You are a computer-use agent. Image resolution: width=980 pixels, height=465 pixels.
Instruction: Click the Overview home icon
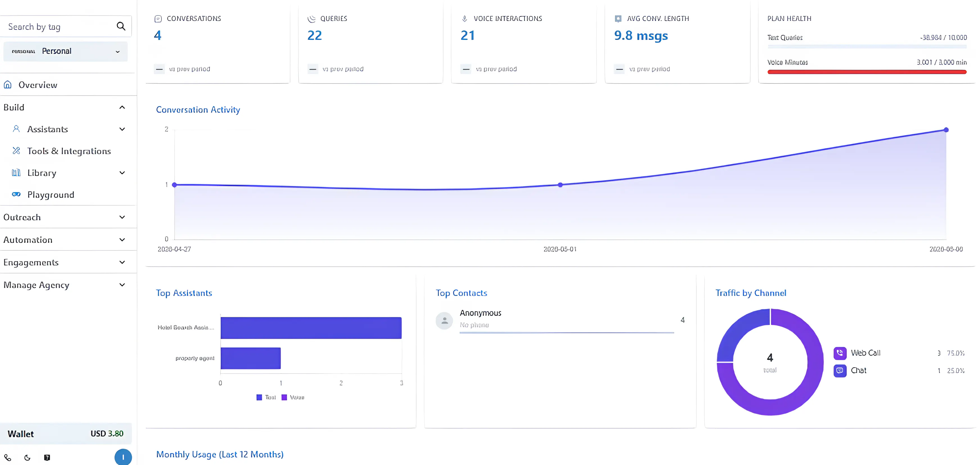coord(8,84)
